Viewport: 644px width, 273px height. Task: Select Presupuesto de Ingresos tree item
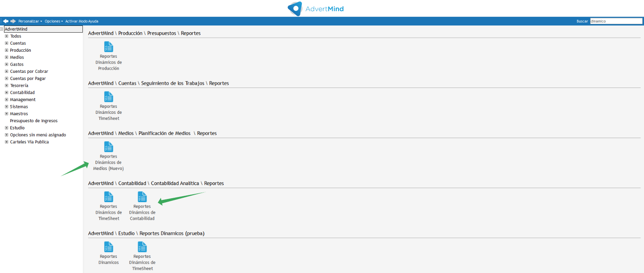34,121
